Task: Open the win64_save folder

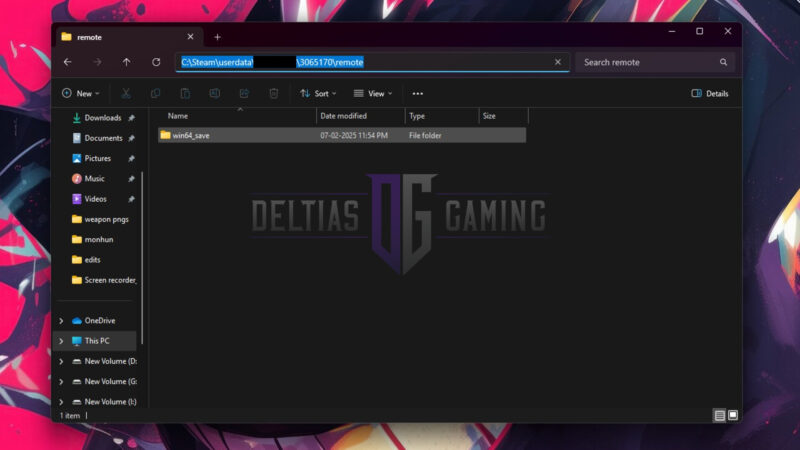Action: (x=190, y=135)
